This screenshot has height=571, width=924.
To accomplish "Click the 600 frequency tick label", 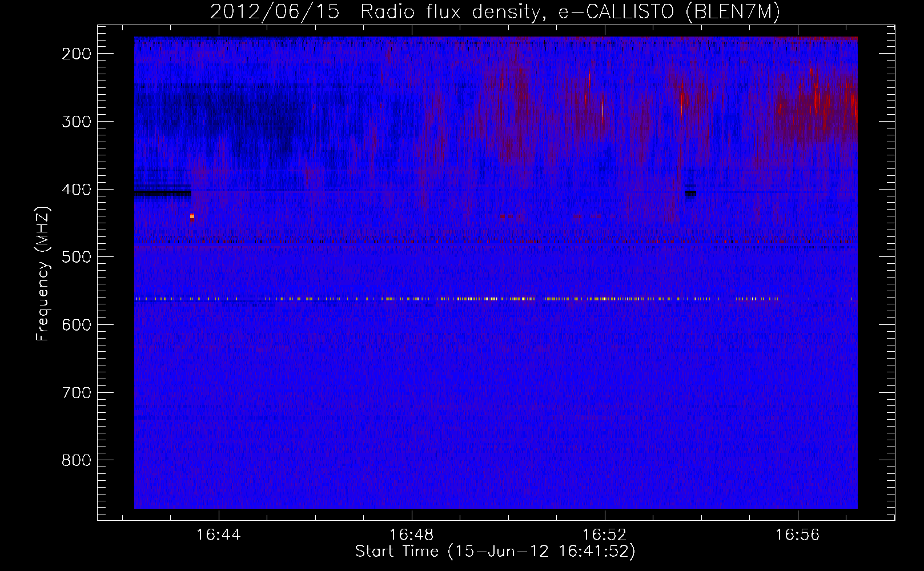I will click(x=77, y=325).
